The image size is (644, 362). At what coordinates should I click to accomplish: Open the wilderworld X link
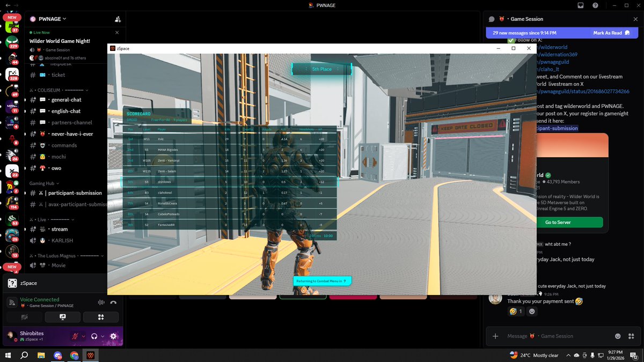pos(552,47)
